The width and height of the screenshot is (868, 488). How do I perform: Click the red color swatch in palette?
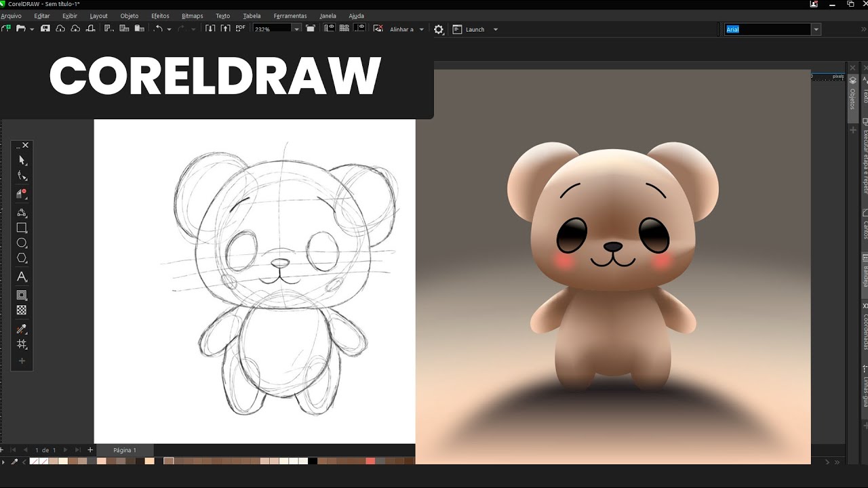click(x=370, y=461)
